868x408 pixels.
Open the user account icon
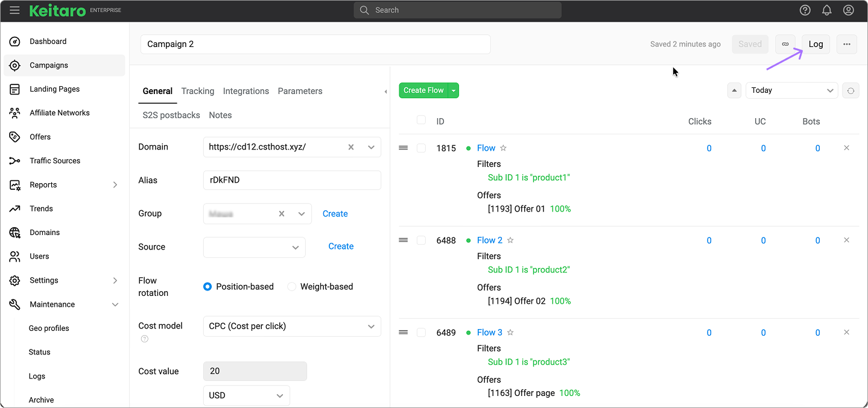848,10
